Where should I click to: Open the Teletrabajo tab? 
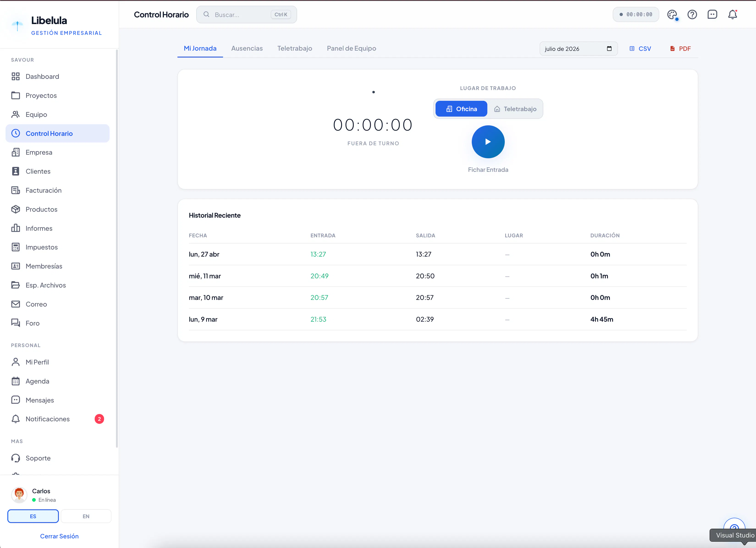(295, 48)
